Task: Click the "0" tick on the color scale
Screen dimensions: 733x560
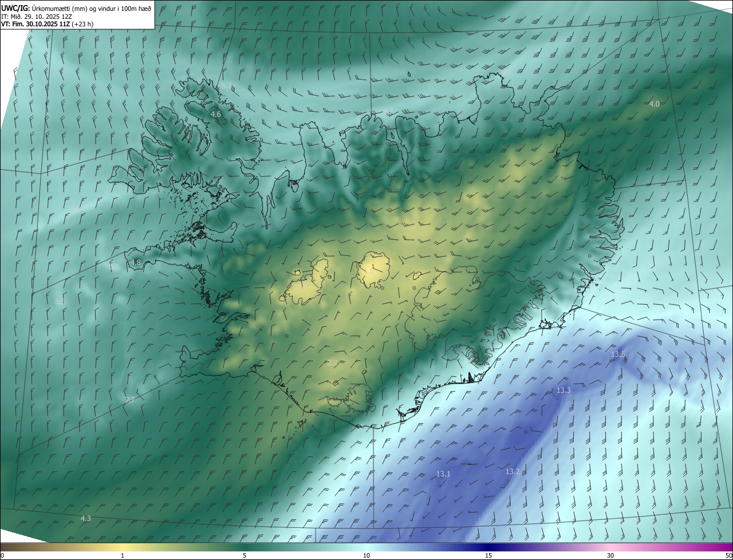Action: pyautogui.click(x=2, y=556)
